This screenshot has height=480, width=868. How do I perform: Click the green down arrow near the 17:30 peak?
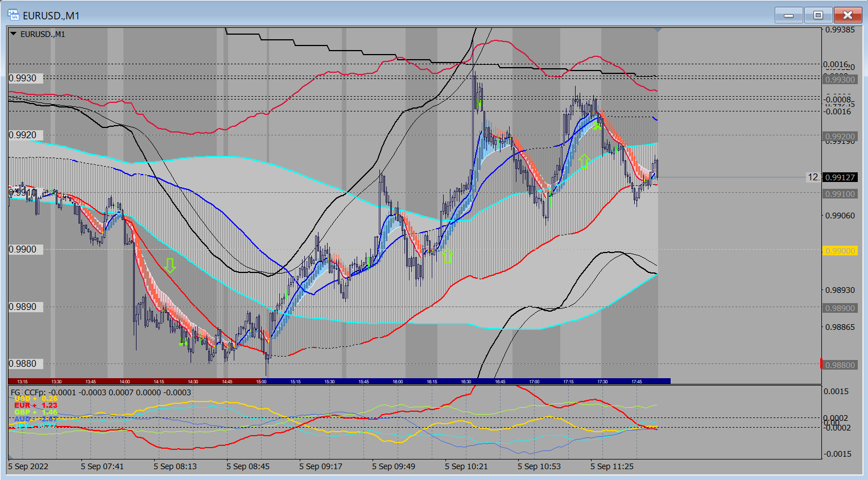pos(596,126)
